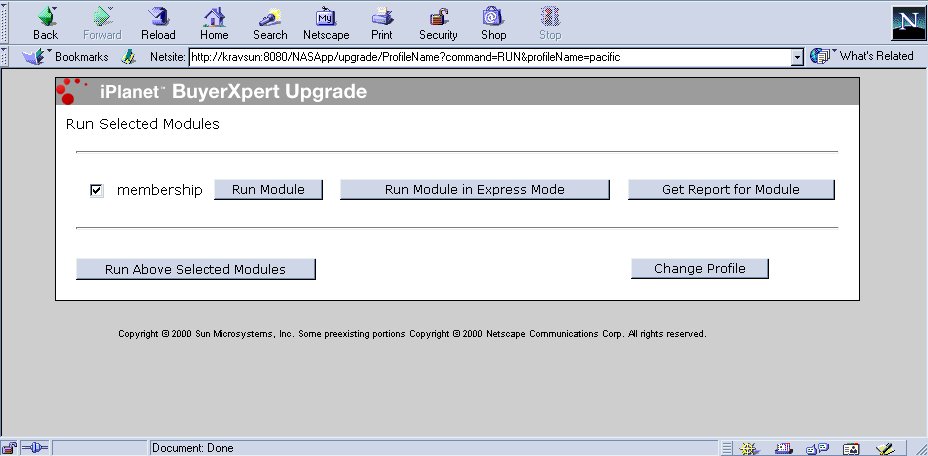Uncheck the membership module checkbox
This screenshot has width=928, height=456.
click(x=96, y=190)
